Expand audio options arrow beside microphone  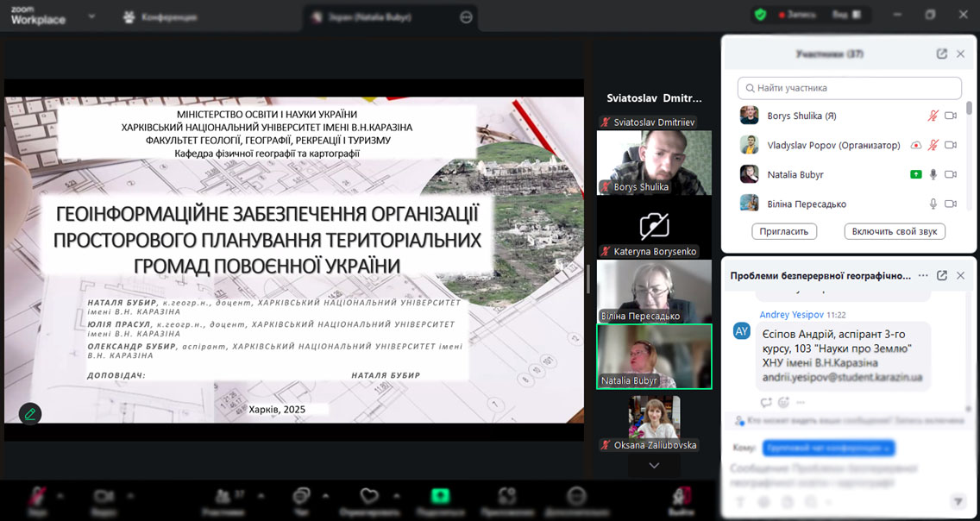point(60,496)
